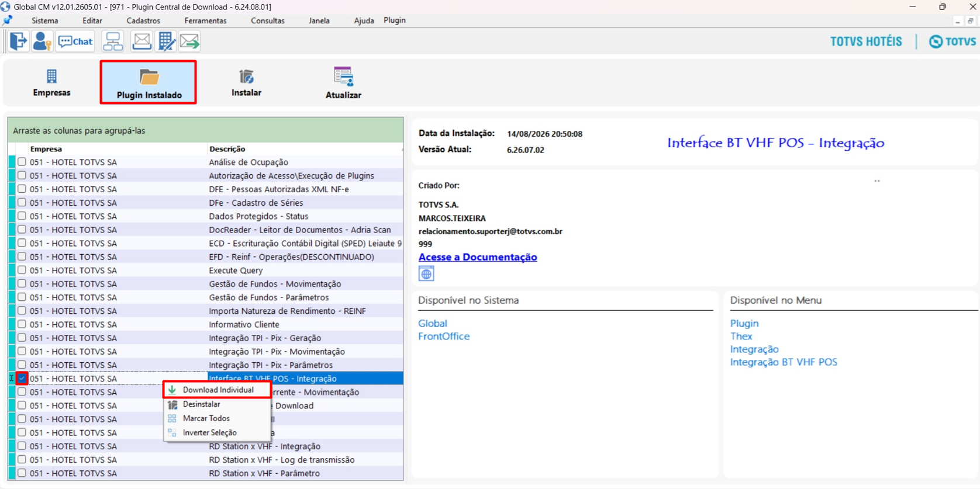The height and width of the screenshot is (489, 980).
Task: Choose Desinstalar from context menu
Action: point(218,404)
